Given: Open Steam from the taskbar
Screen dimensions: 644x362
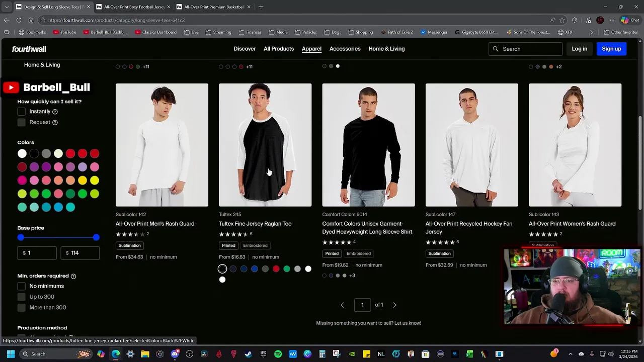Looking at the screenshot, I should tap(249, 354).
